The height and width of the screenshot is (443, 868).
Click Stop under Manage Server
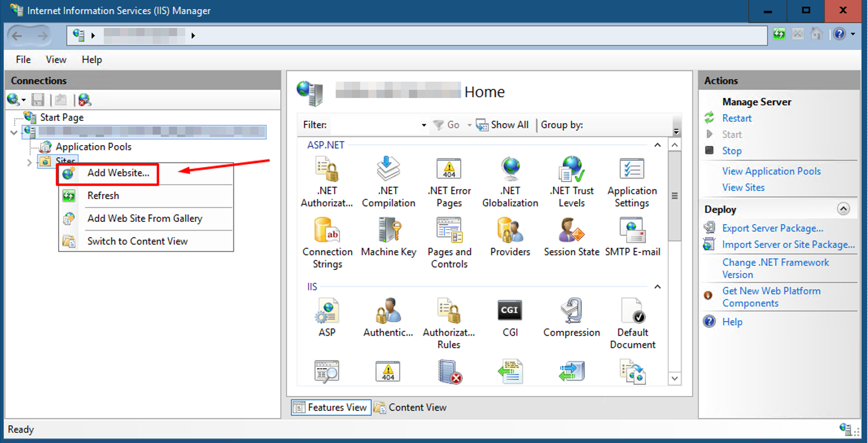click(x=732, y=150)
